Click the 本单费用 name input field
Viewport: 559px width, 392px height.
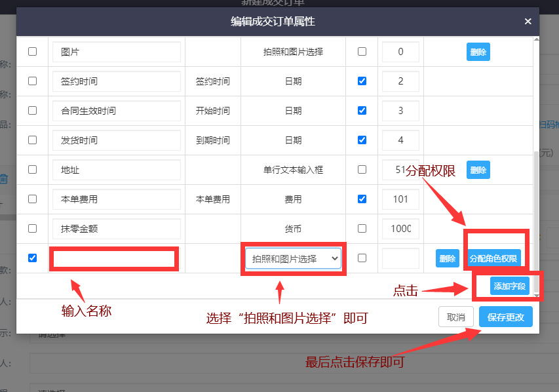tap(116, 199)
